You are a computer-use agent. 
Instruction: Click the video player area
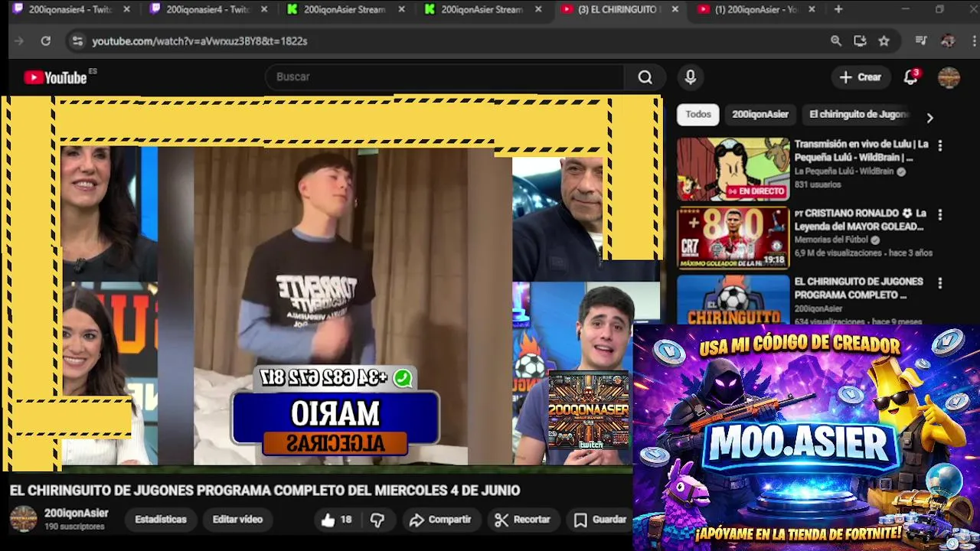[x=332, y=282]
